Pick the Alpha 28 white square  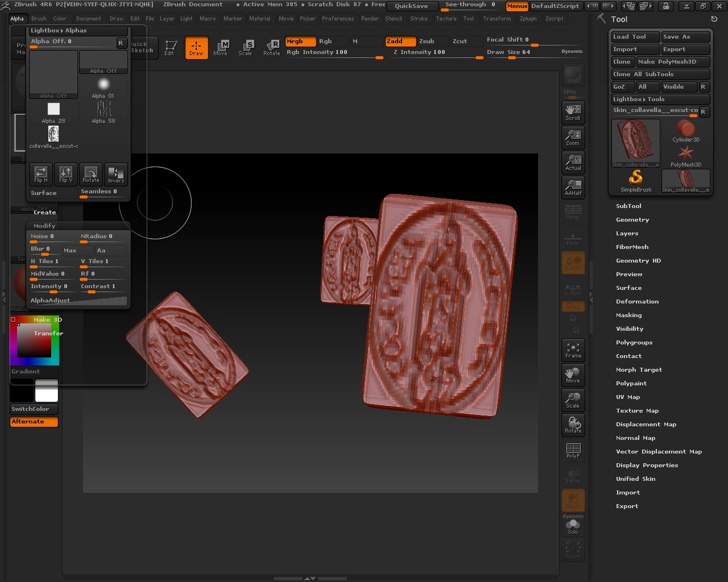pyautogui.click(x=53, y=112)
